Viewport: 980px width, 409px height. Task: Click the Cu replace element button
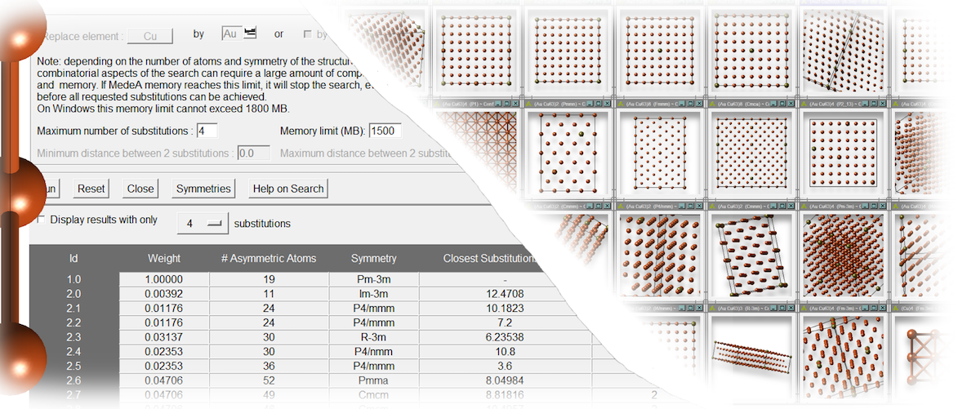point(150,35)
